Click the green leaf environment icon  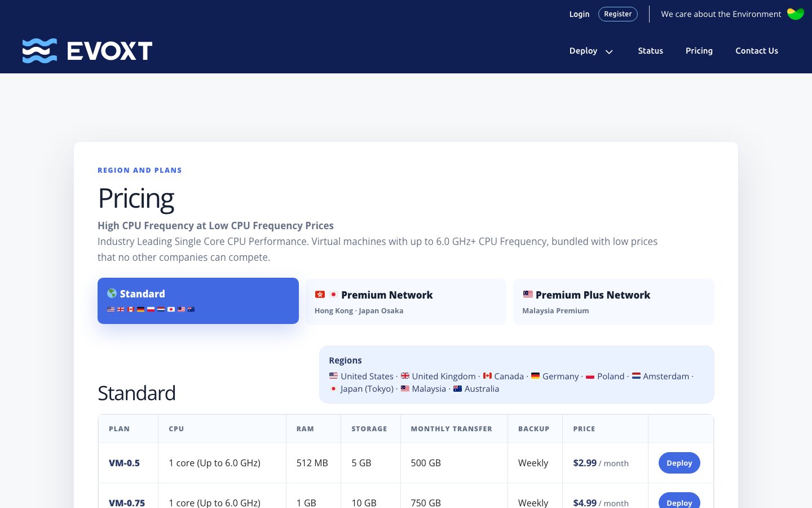[795, 14]
